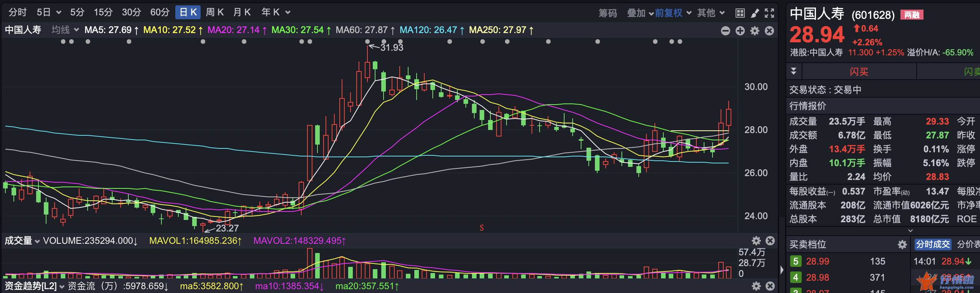Click the MA5: 27.69 label
This screenshot has height=293, width=980.
[111, 30]
